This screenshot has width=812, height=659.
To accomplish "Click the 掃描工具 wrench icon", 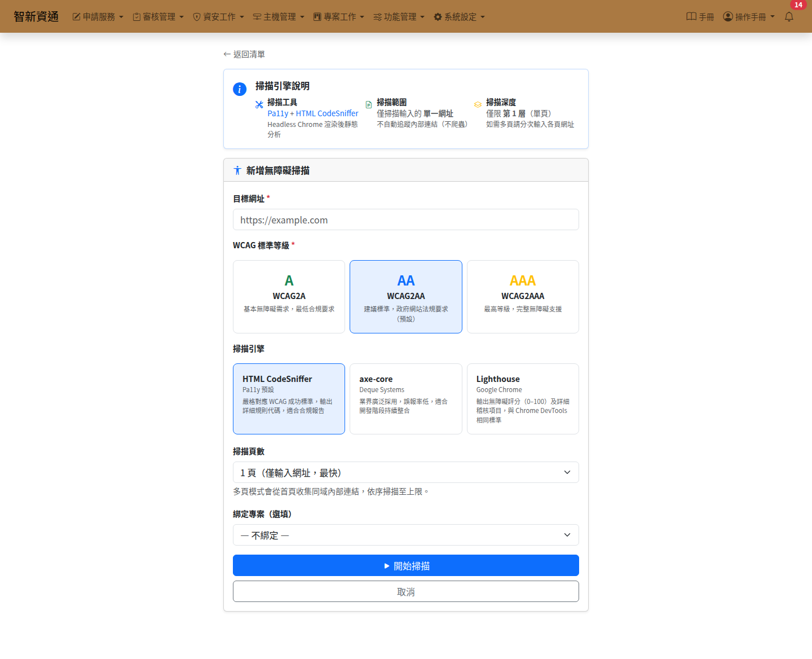I will (259, 104).
